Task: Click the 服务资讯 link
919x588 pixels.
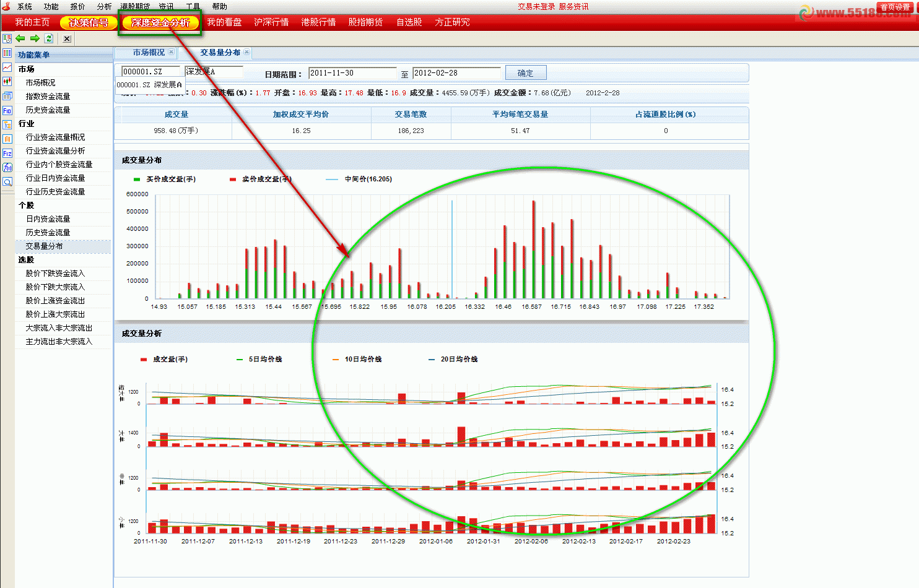Action: click(x=573, y=6)
